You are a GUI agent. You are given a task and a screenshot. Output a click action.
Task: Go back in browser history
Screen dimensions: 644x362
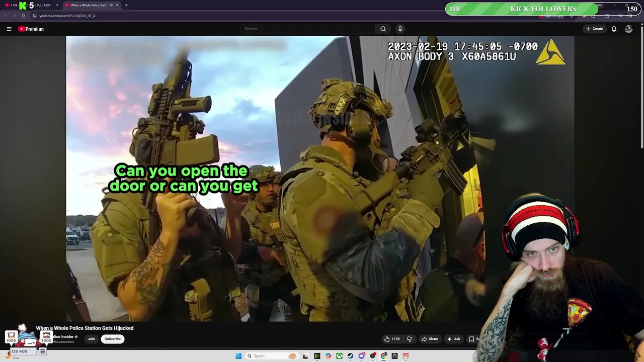[6, 16]
